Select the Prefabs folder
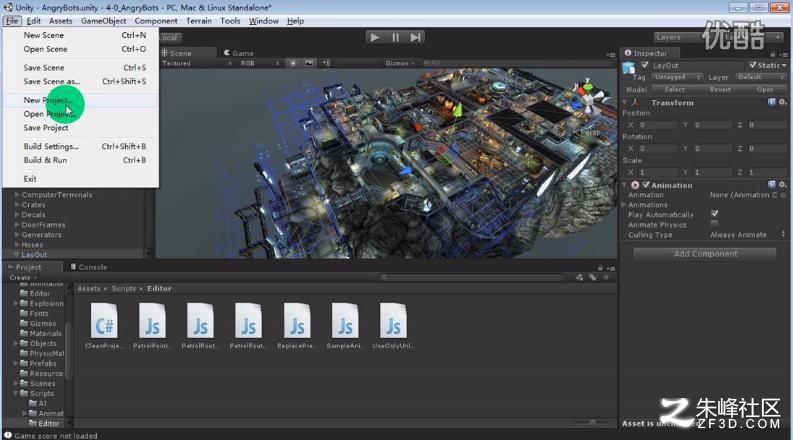This screenshot has width=793, height=440. 42,363
